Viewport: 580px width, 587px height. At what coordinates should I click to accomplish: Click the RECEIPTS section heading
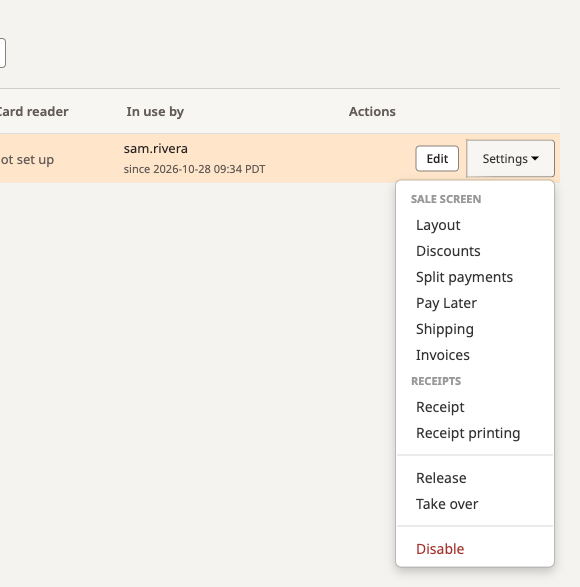point(436,381)
